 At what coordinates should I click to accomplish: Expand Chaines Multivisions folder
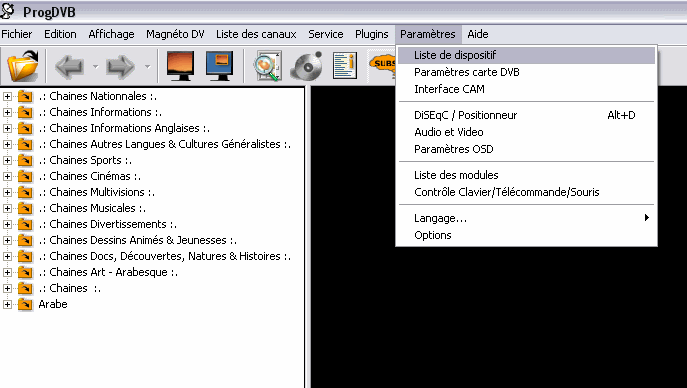(x=7, y=192)
